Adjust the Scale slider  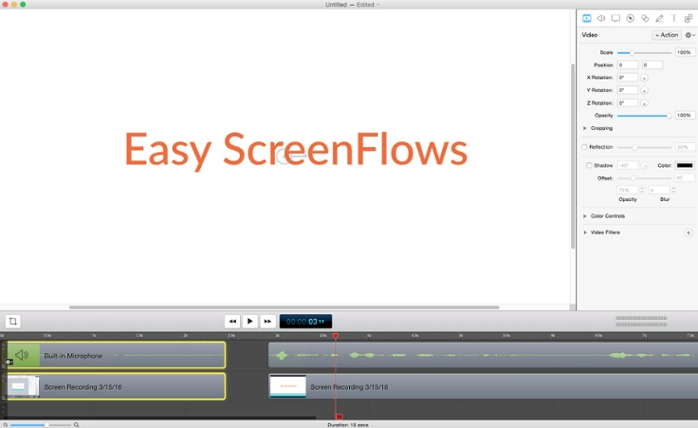[644, 53]
